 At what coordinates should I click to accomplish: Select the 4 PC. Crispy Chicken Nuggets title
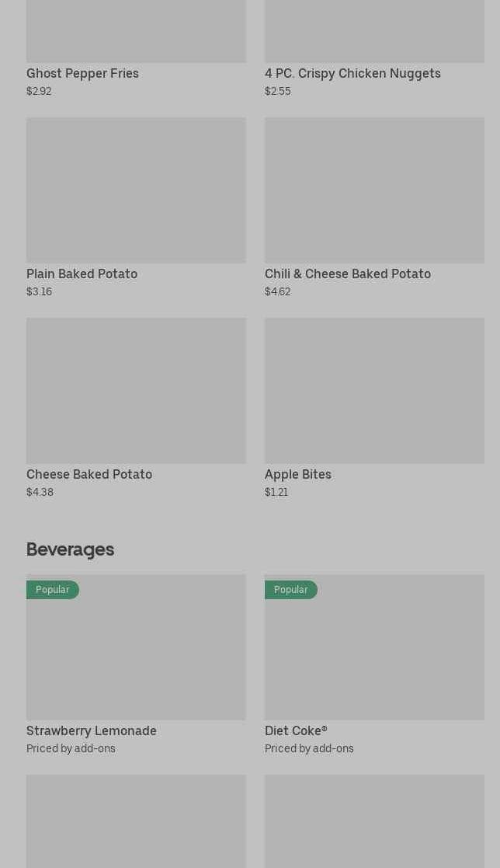[352, 73]
